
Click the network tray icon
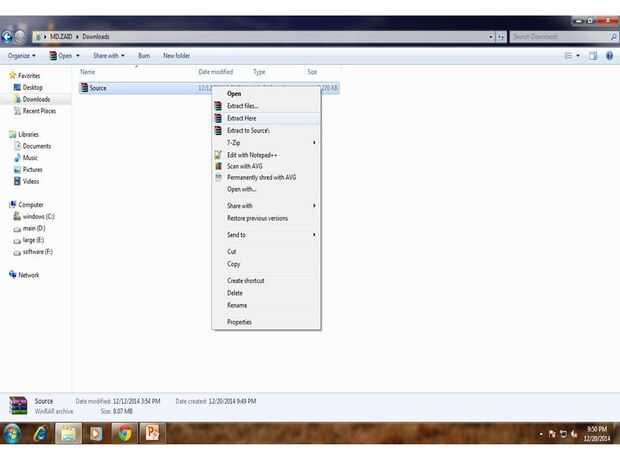563,434
